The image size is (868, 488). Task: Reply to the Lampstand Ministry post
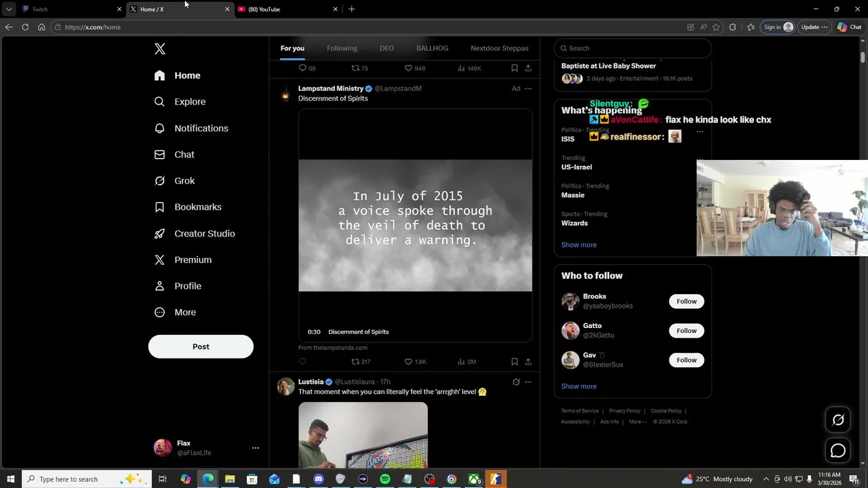pos(302,362)
